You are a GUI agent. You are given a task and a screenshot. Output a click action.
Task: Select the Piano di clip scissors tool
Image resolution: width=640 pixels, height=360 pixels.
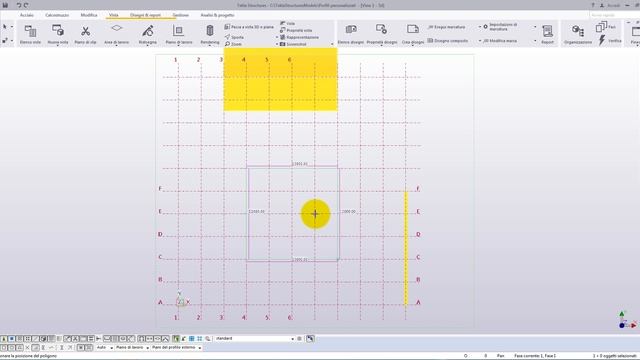pyautogui.click(x=85, y=34)
